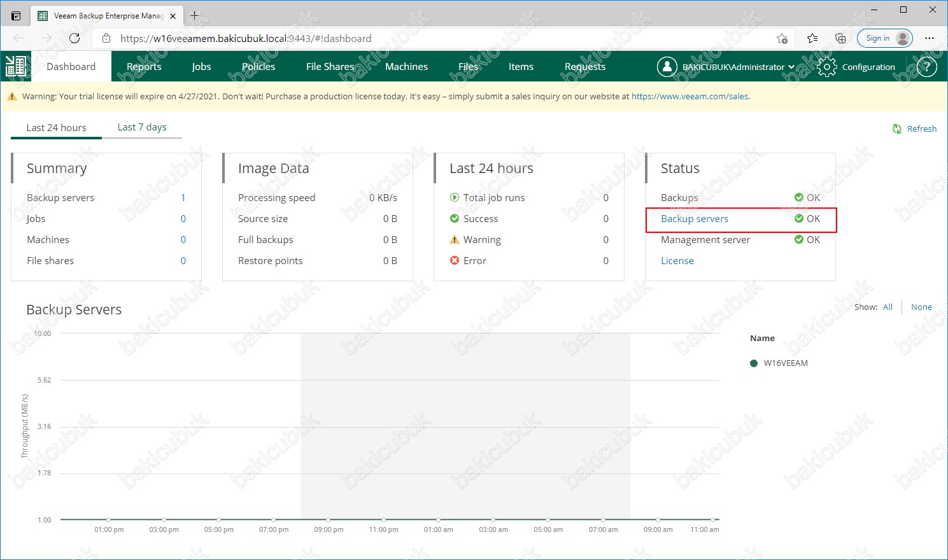Show All servers in chart
This screenshot has width=948, height=560.
tap(888, 307)
